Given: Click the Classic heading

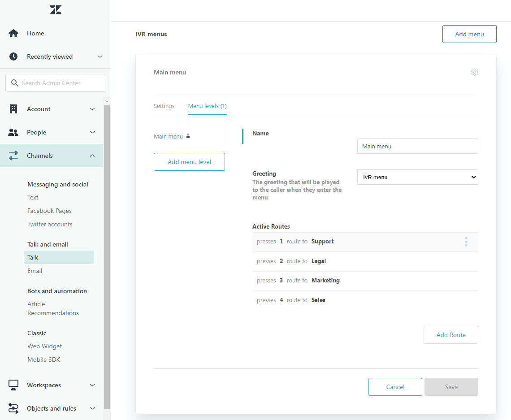Looking at the screenshot, I should [x=37, y=333].
